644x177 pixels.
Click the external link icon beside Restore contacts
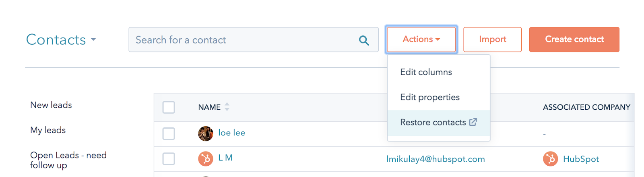tap(473, 122)
